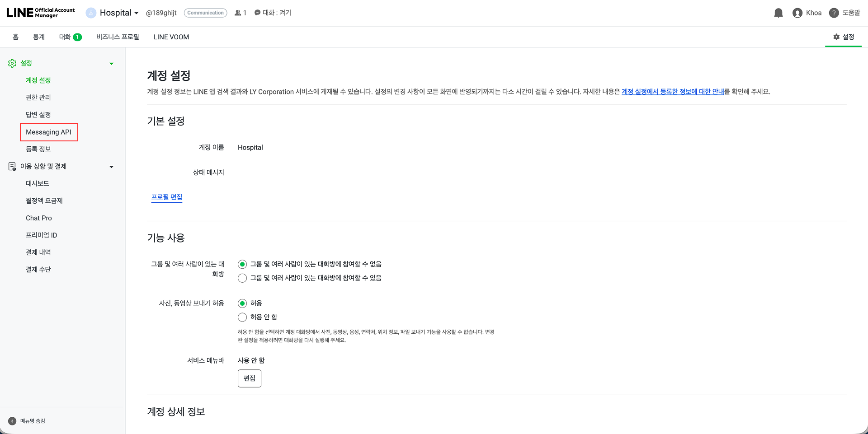This screenshot has height=434, width=868.
Task: Open the 도움말 help icon
Action: [x=834, y=13]
